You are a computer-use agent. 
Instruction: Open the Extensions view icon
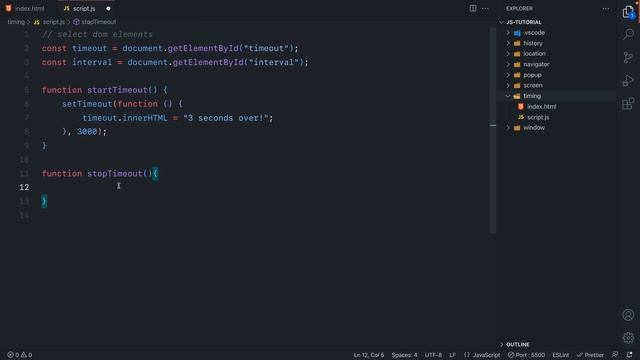click(x=628, y=104)
